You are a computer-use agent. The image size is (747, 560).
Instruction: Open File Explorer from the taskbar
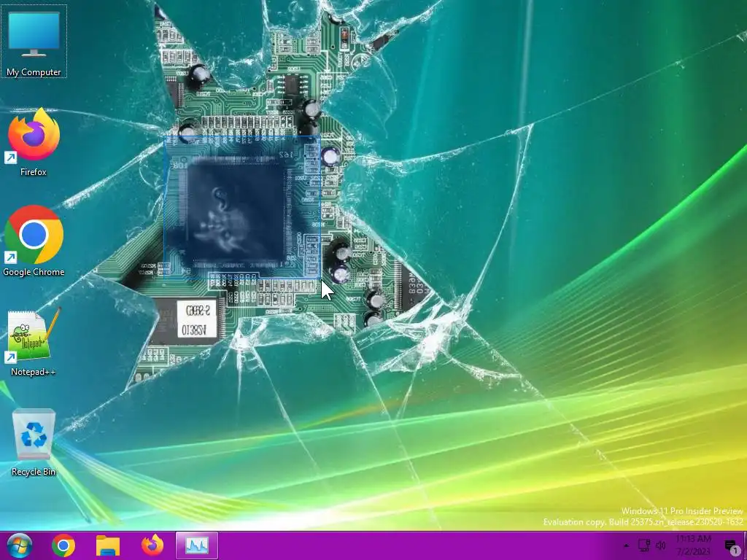[108, 545]
